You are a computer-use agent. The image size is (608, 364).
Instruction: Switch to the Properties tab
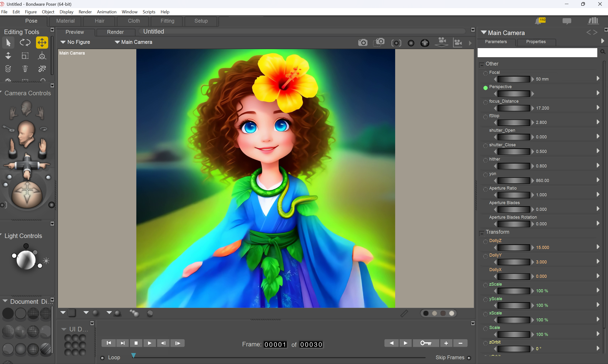[x=536, y=42]
